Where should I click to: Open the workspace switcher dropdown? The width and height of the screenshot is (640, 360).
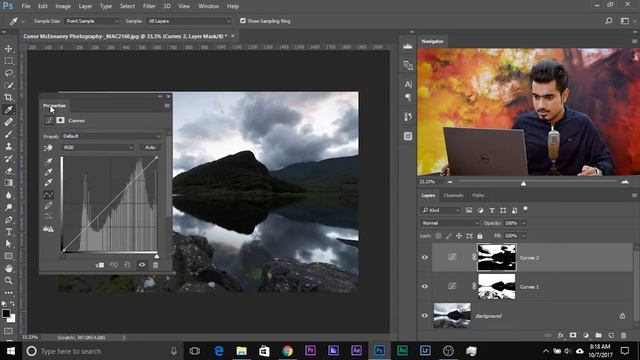[626, 21]
